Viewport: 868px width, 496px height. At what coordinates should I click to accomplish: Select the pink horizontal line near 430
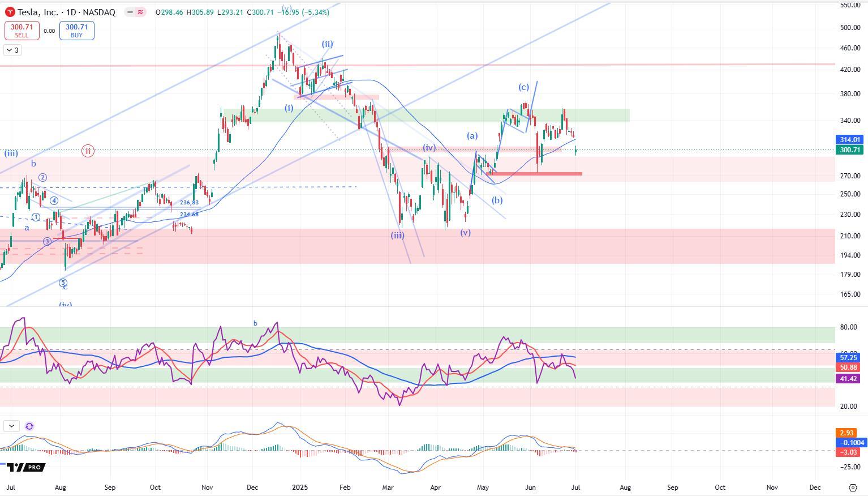(x=418, y=65)
